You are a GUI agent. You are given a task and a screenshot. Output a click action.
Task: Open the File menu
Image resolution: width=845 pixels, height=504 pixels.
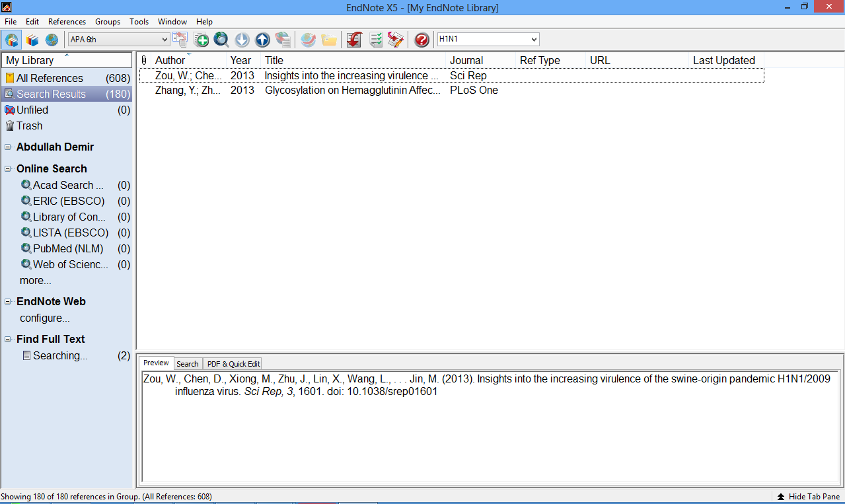(x=11, y=22)
